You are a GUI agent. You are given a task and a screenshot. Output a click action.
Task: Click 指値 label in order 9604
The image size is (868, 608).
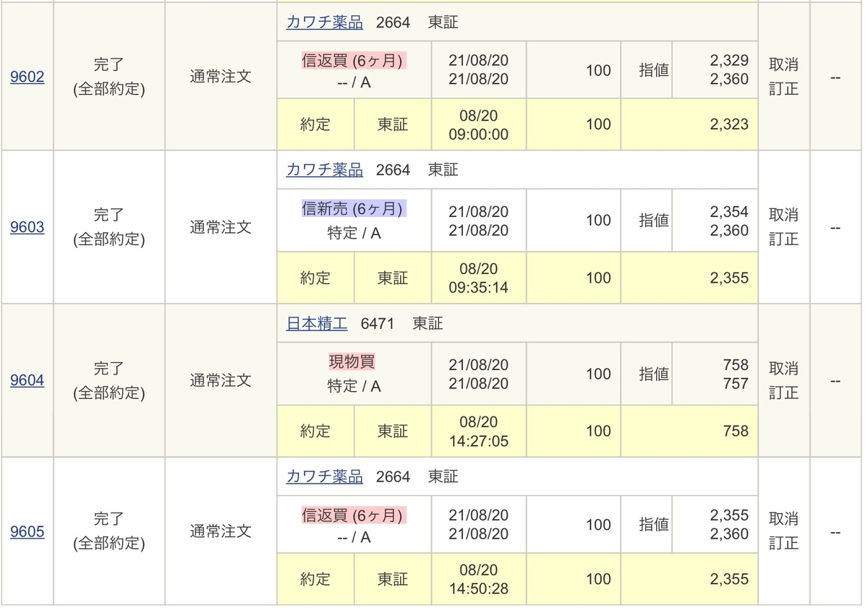[654, 374]
